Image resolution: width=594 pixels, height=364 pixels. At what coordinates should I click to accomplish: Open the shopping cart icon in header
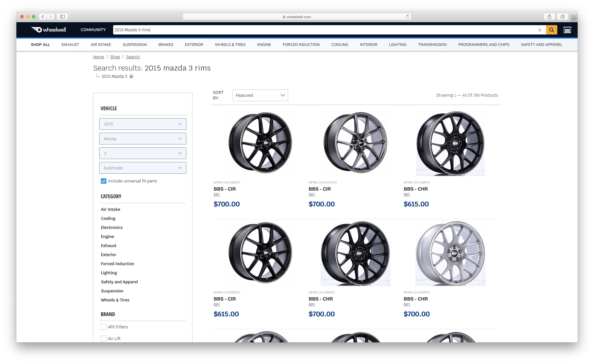[567, 30]
